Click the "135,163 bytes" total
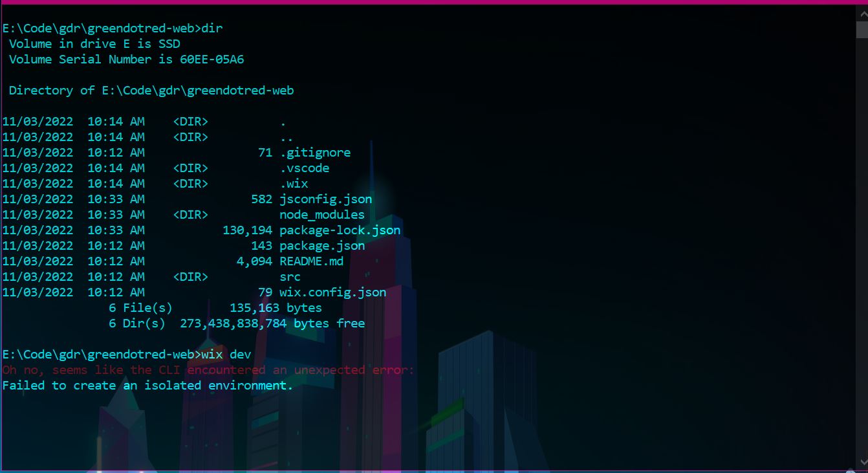Viewport: 868px width, 473px height. 276,308
